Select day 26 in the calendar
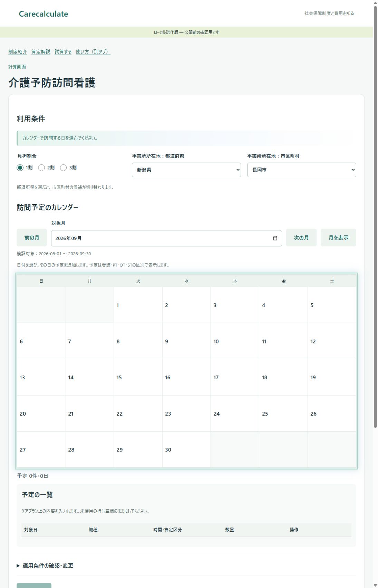This screenshot has height=588, width=378. (x=332, y=414)
